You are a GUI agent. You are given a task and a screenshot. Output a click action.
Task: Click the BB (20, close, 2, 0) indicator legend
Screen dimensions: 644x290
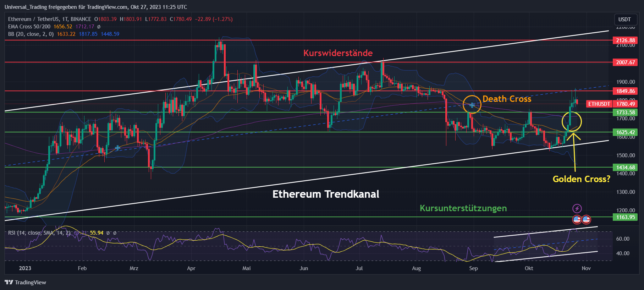[x=31, y=34]
